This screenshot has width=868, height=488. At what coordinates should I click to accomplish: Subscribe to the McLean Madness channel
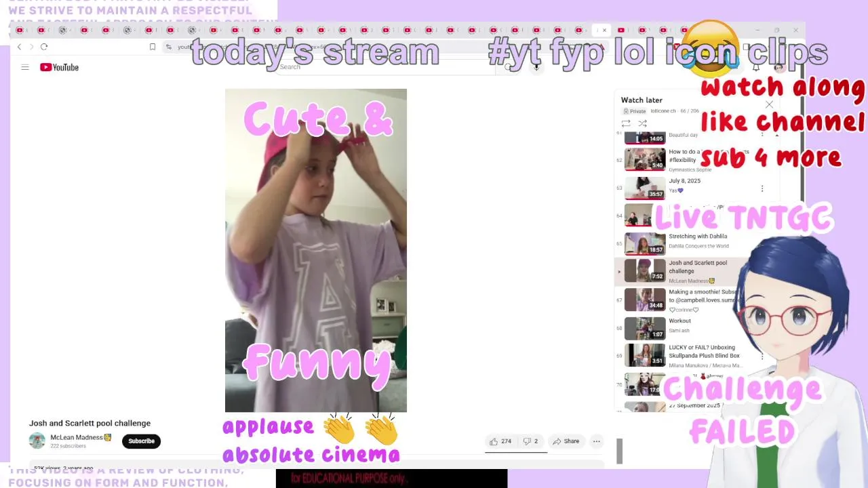click(141, 441)
